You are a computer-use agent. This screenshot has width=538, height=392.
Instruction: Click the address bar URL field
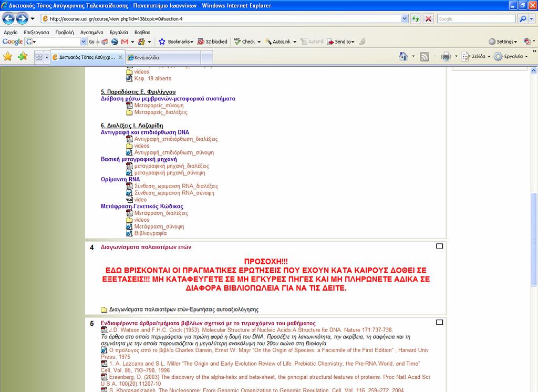(221, 19)
